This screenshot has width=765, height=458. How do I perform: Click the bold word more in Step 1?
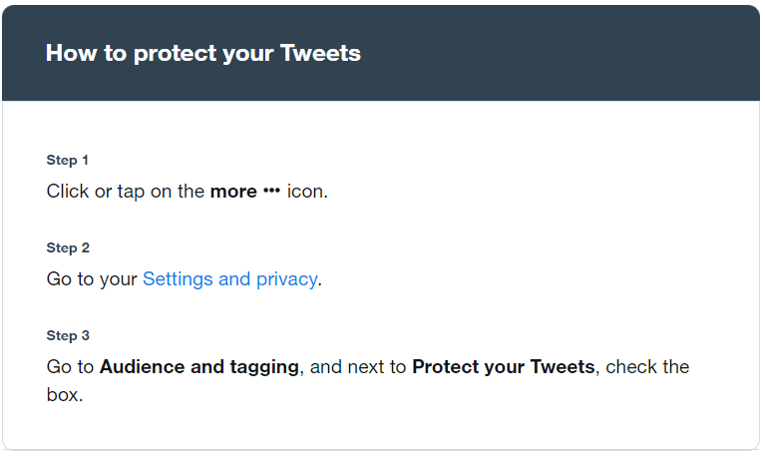point(233,192)
